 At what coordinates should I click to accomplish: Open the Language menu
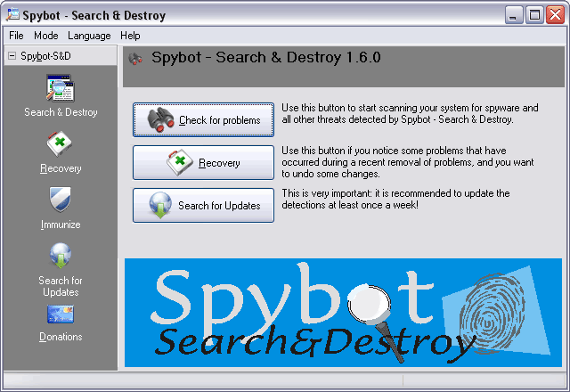point(89,36)
